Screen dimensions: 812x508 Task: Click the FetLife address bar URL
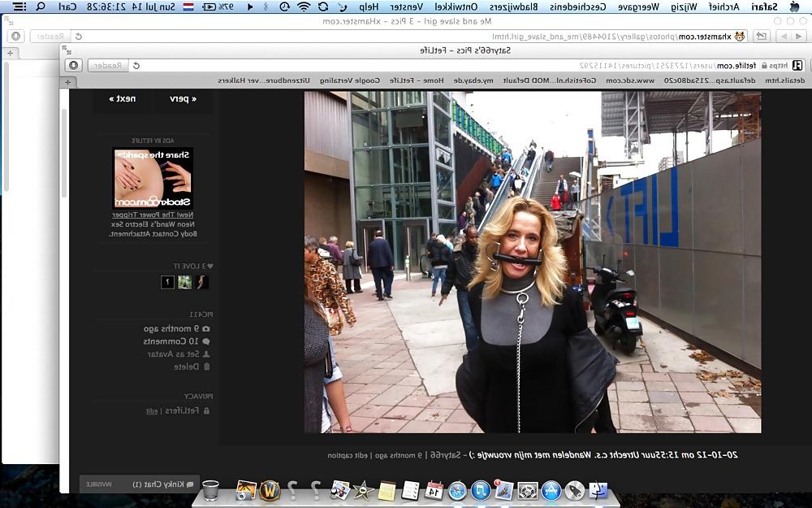click(x=668, y=66)
